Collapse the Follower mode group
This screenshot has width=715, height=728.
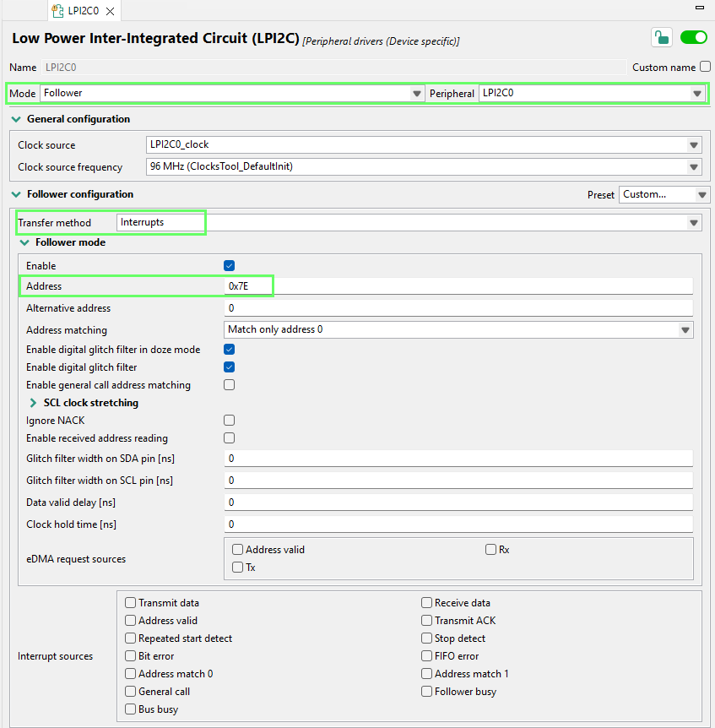click(24, 243)
